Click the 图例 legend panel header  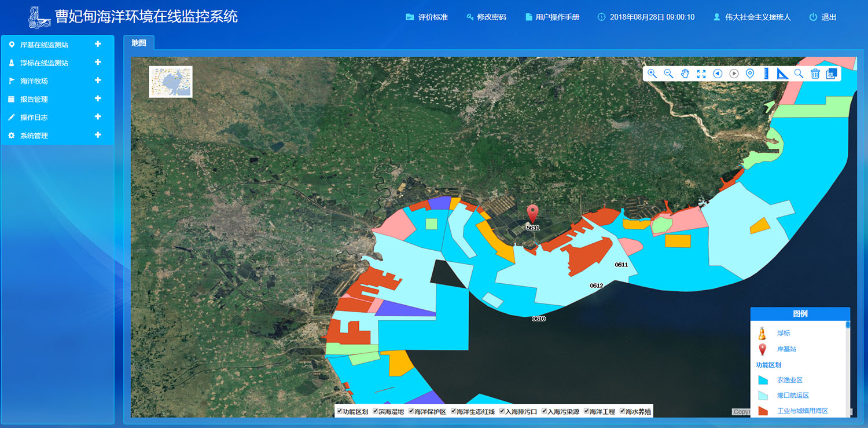(800, 314)
